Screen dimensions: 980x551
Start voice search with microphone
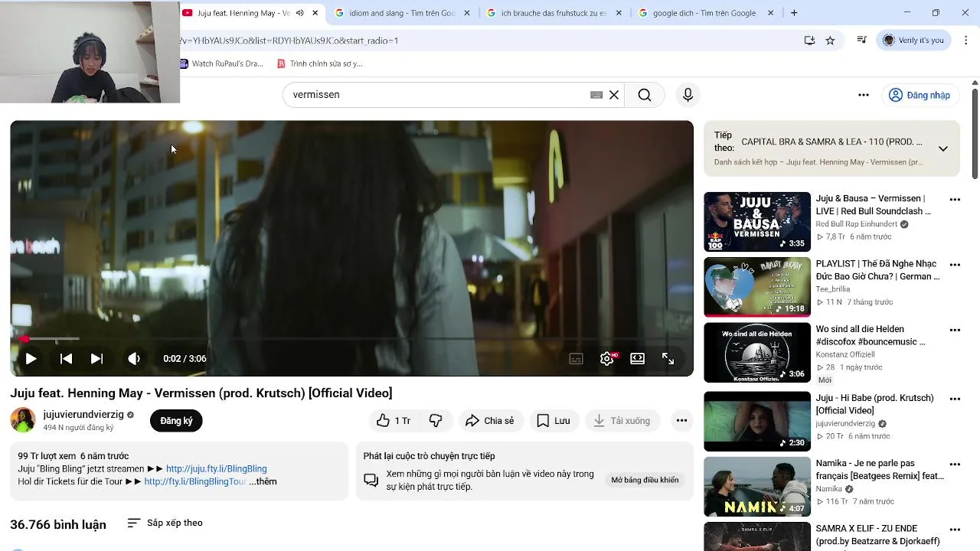coord(688,95)
